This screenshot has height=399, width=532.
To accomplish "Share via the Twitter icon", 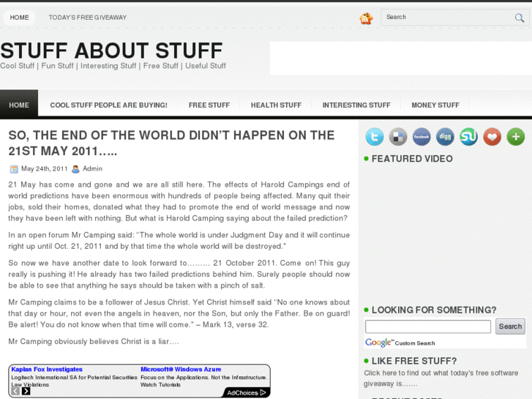I will [375, 136].
